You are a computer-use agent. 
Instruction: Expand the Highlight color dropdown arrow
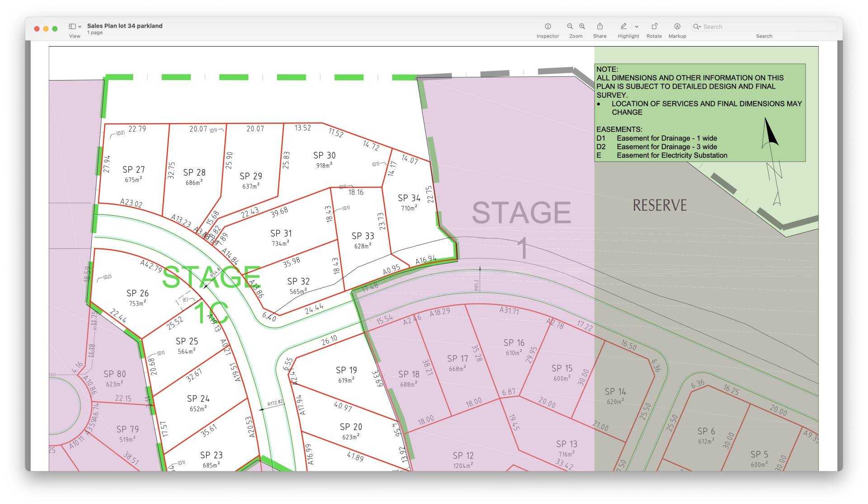tap(637, 27)
